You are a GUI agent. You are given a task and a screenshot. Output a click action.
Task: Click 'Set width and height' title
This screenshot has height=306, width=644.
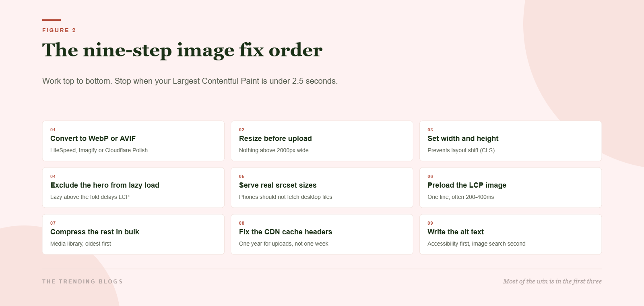(463, 139)
